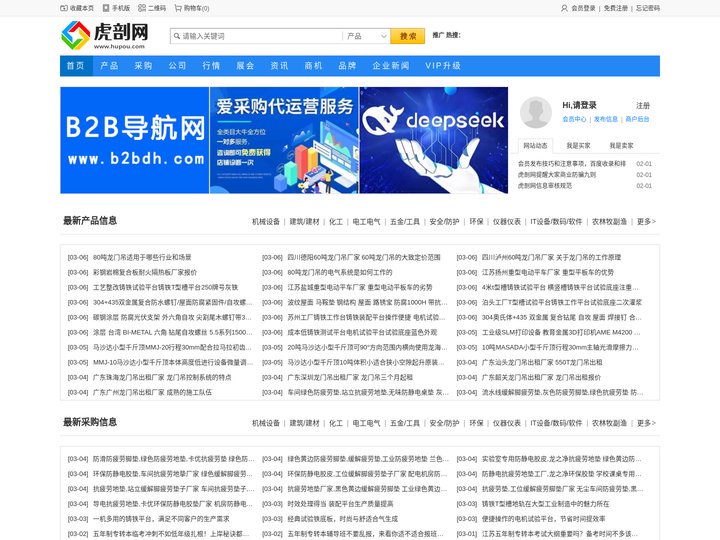Screen dimensions: 720x540
Task: Open news item 虎剖网提醒大家商业防骗九则
Action: tap(557, 174)
